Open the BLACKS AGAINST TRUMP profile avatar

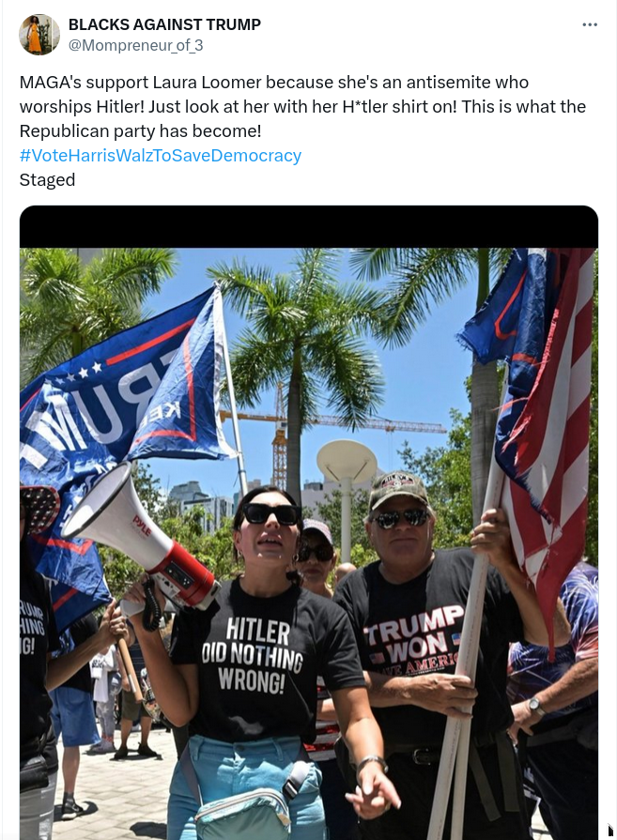39,35
